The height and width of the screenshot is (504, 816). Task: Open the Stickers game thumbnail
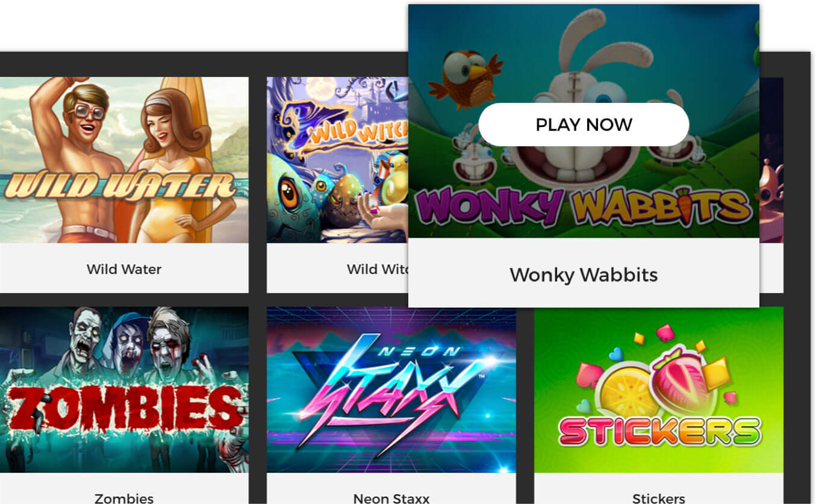tap(659, 390)
